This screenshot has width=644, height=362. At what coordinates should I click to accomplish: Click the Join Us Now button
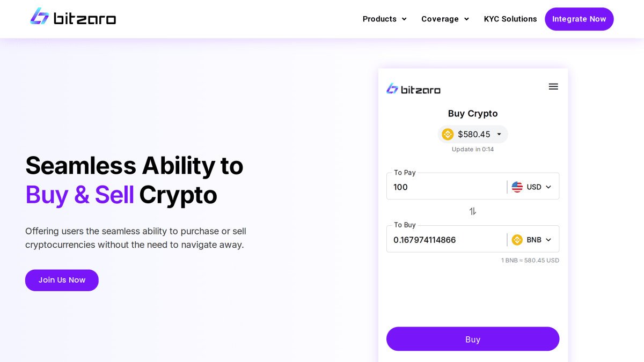62,280
